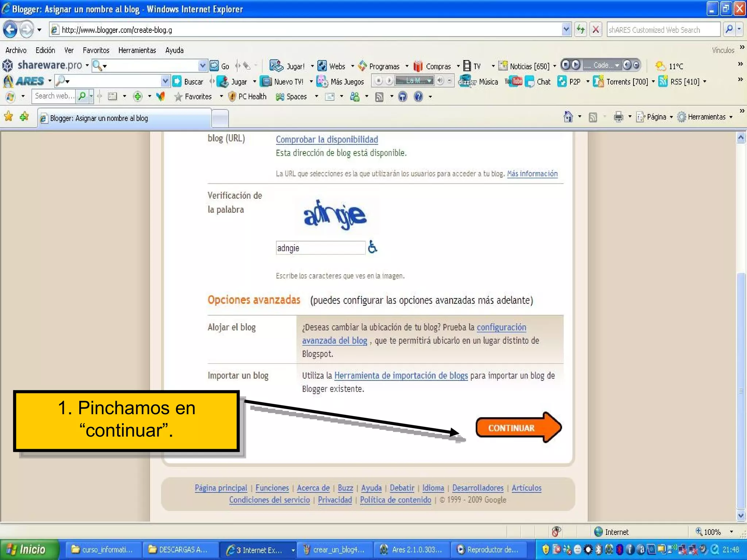Expand the Herramientas command bar dropdown

731,117
